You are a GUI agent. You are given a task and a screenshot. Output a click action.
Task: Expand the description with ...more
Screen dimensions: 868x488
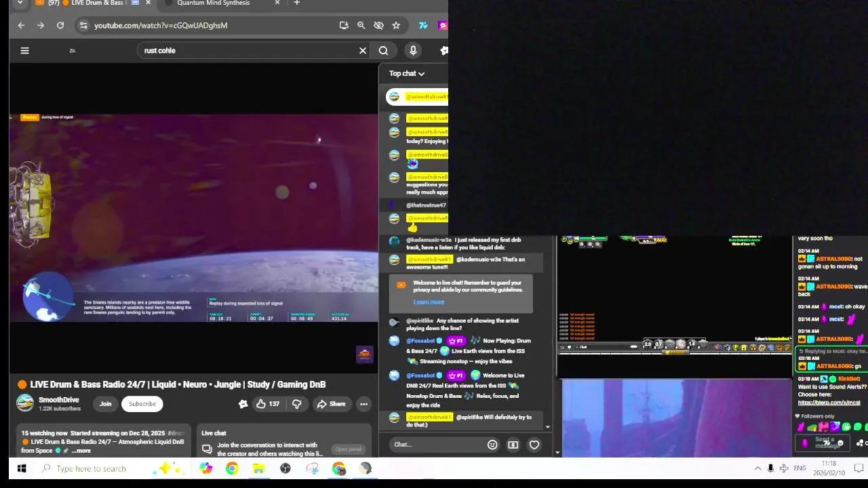(81, 451)
